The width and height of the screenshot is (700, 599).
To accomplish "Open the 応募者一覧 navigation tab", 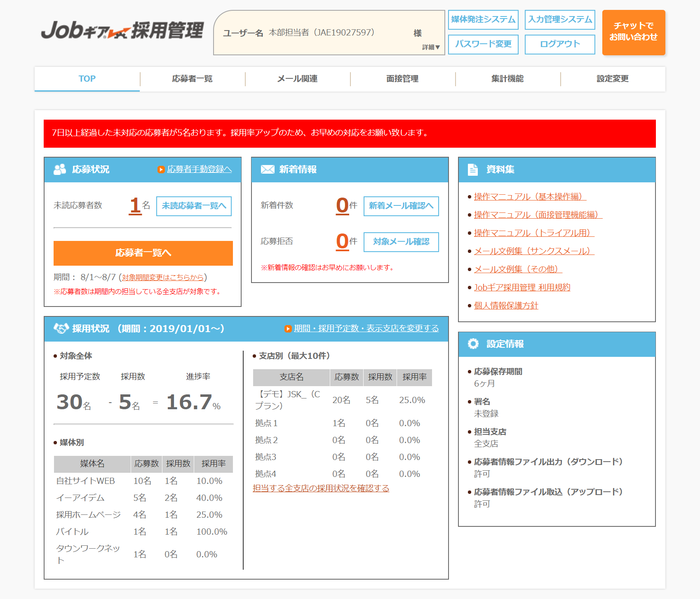I will [192, 79].
